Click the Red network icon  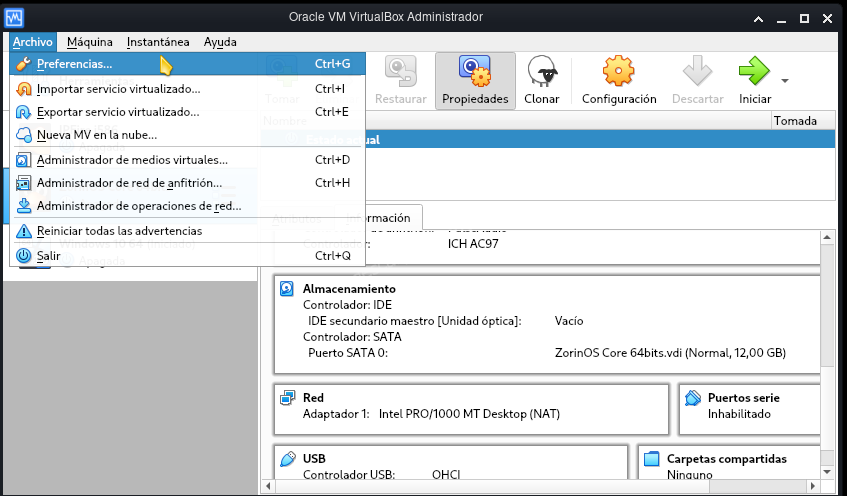click(287, 398)
